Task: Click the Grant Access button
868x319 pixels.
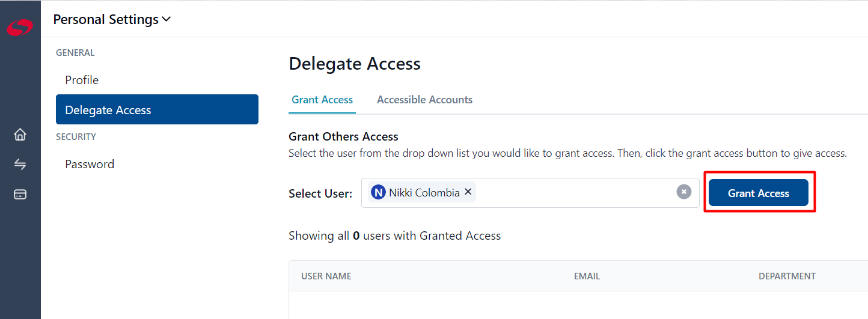Action: [759, 193]
